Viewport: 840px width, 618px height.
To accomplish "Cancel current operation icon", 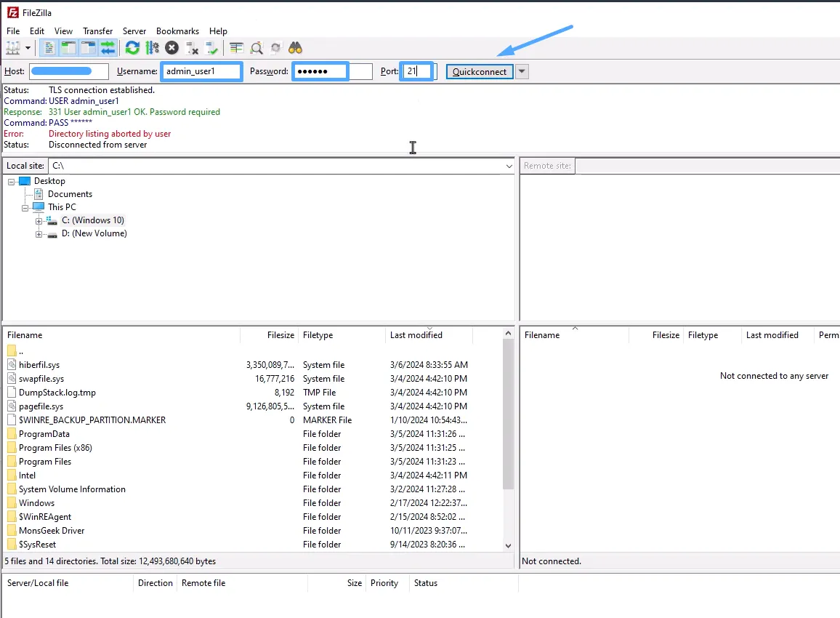I will [x=171, y=48].
